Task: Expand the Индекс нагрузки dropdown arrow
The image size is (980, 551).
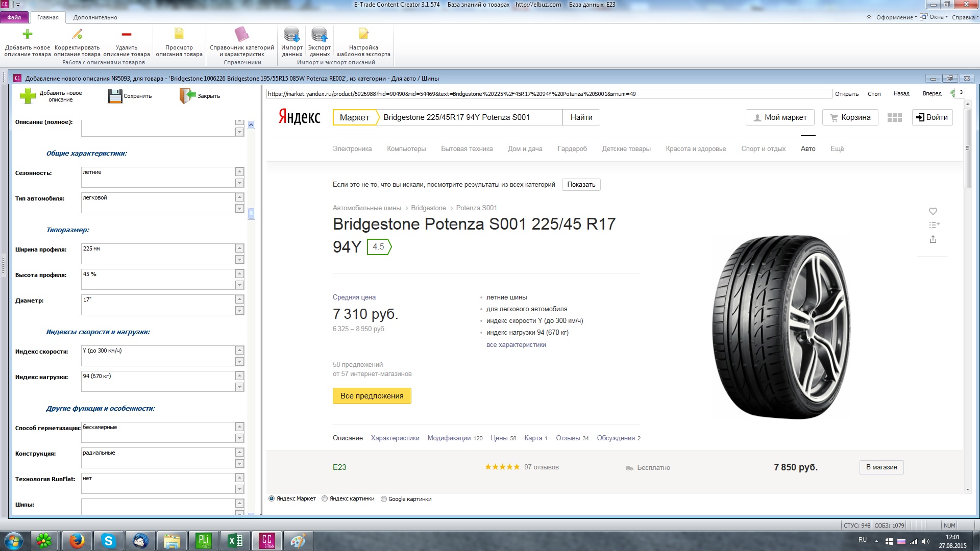Action: click(239, 387)
